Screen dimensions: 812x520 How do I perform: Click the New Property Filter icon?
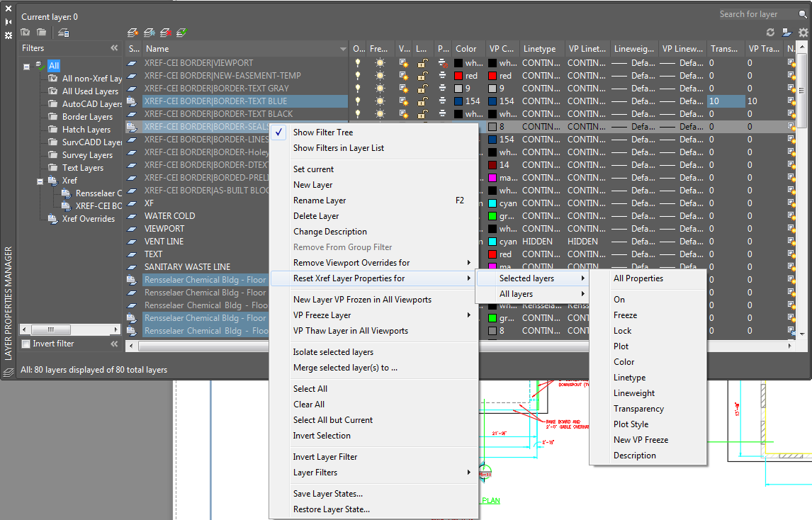26,33
